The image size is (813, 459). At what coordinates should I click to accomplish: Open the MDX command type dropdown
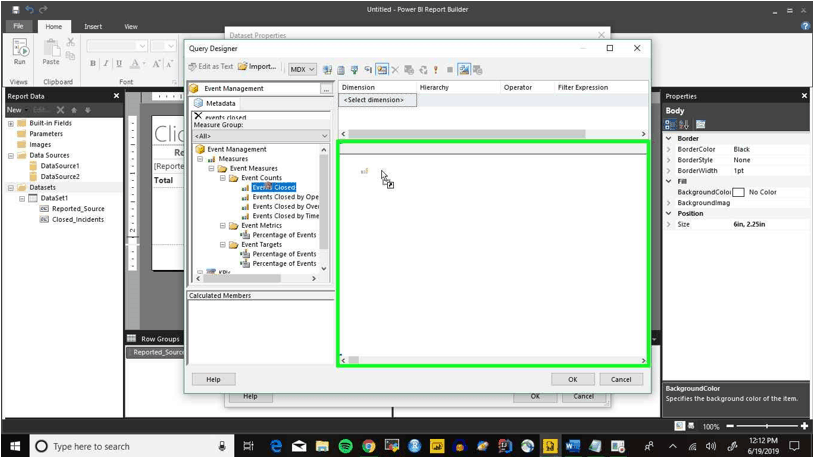302,69
